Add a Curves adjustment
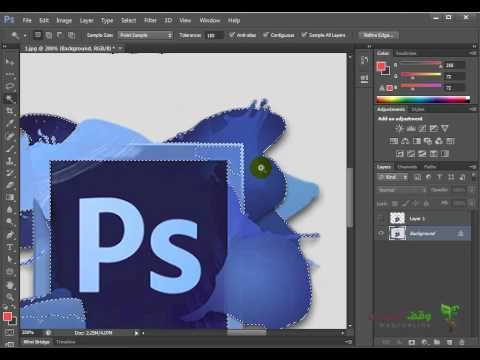This screenshot has height=360, width=480. [422, 128]
